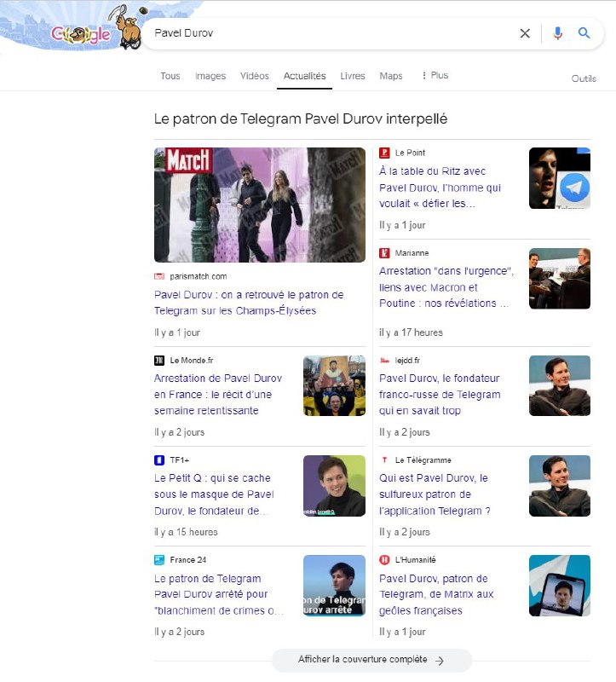This screenshot has width=616, height=682.
Task: Click the TF1+ article thumbnail
Action: coord(334,486)
